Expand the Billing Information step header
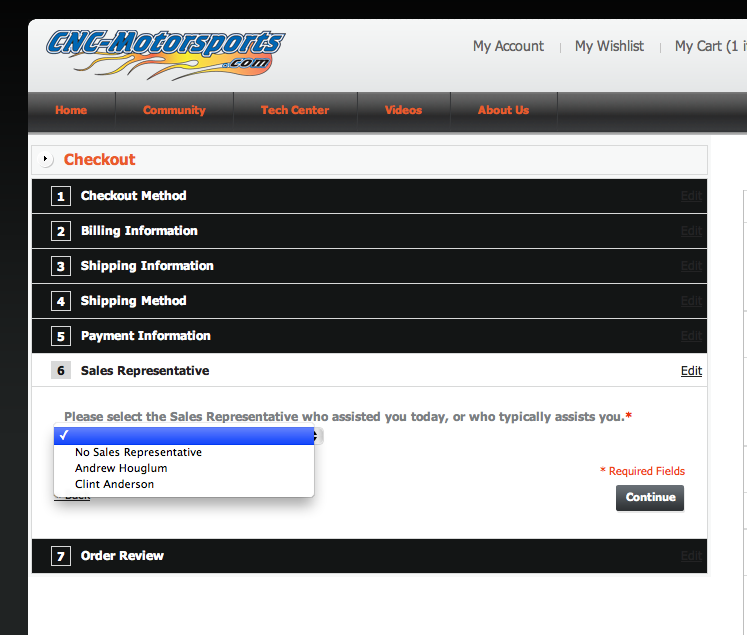This screenshot has height=635, width=747. [139, 231]
